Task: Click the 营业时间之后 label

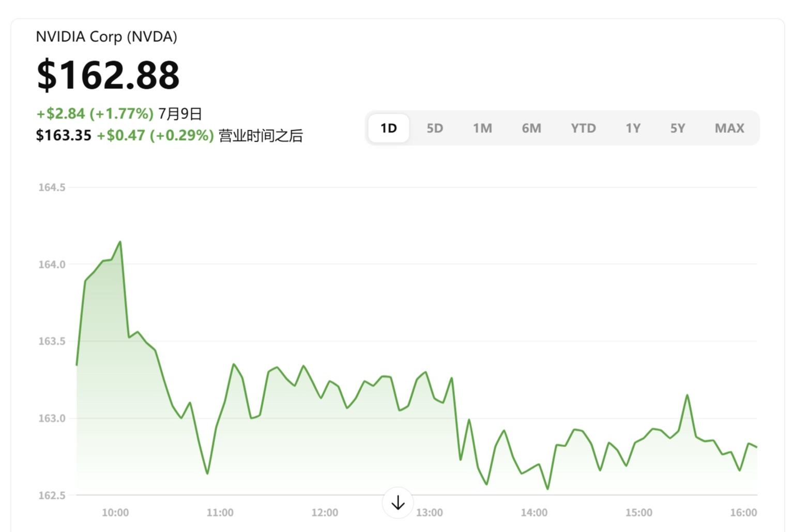Action: point(261,135)
